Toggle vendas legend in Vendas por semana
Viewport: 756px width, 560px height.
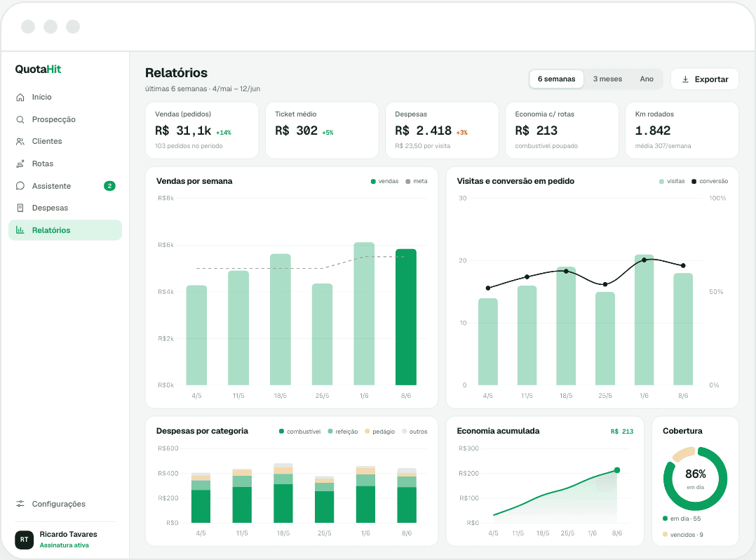pyautogui.click(x=384, y=181)
